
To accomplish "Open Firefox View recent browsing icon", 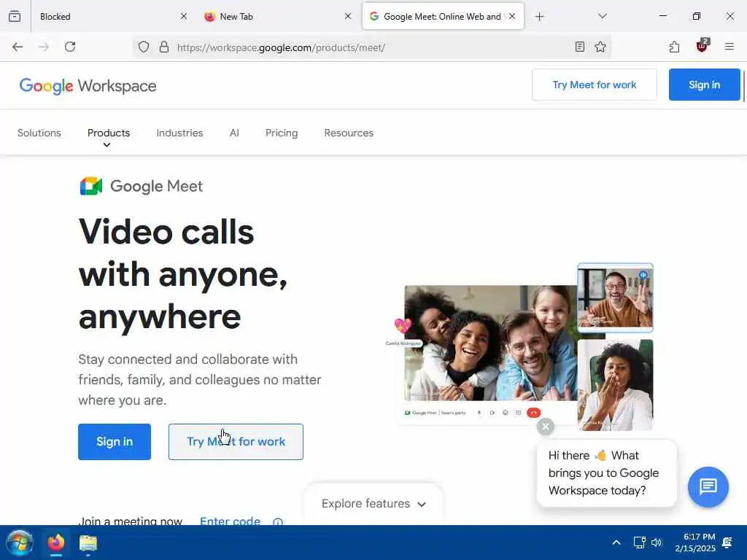I will point(15,17).
